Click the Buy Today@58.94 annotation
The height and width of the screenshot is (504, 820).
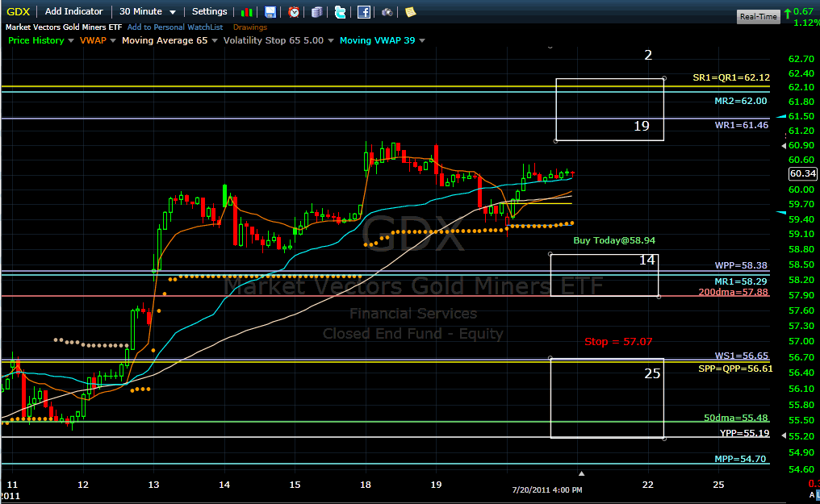click(x=614, y=240)
